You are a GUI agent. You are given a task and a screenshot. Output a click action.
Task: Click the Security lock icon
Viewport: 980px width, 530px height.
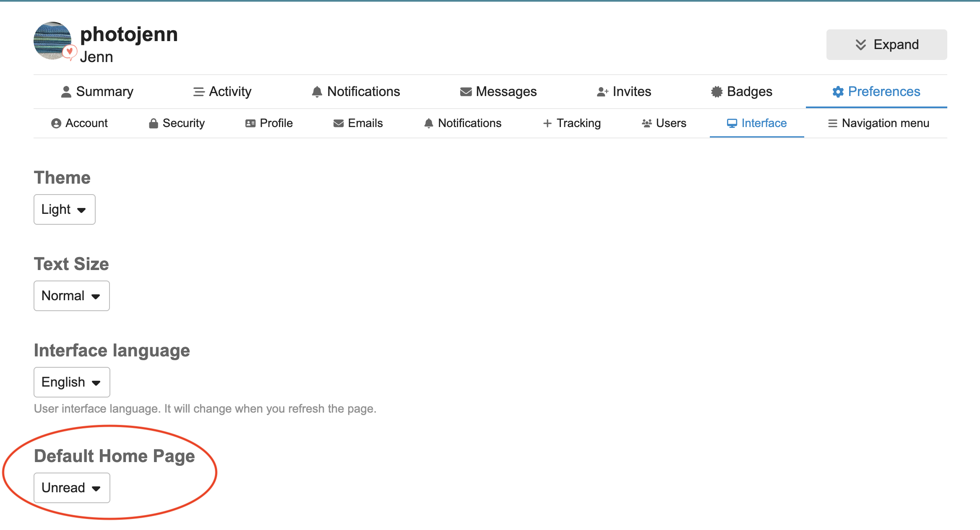[154, 123]
